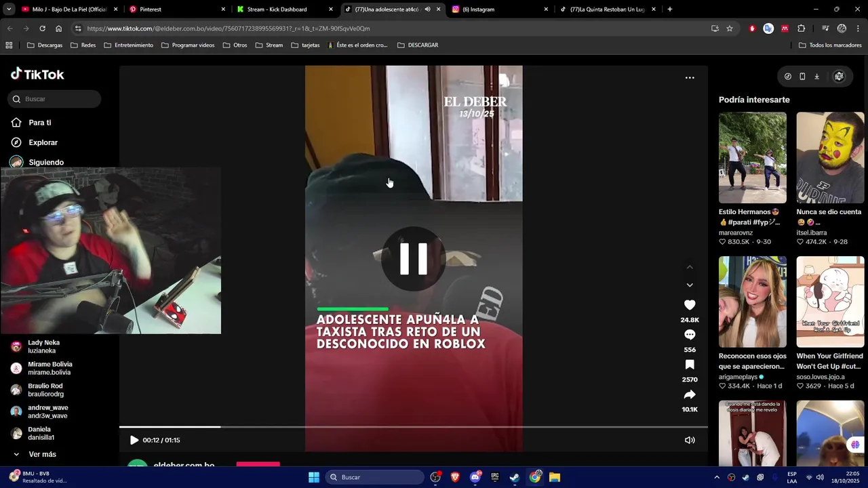Viewport: 868px width, 488px height.
Task: Open the Estilo Hermanos video thumbnail
Action: click(753, 158)
